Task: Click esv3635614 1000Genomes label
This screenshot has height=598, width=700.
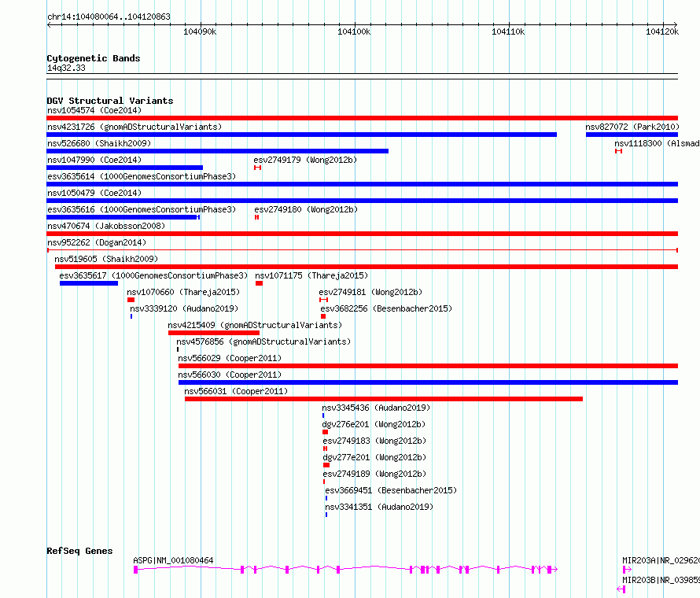Action: coord(142,176)
